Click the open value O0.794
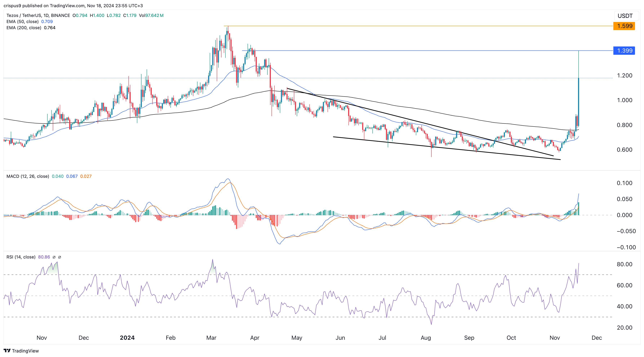 80,15
